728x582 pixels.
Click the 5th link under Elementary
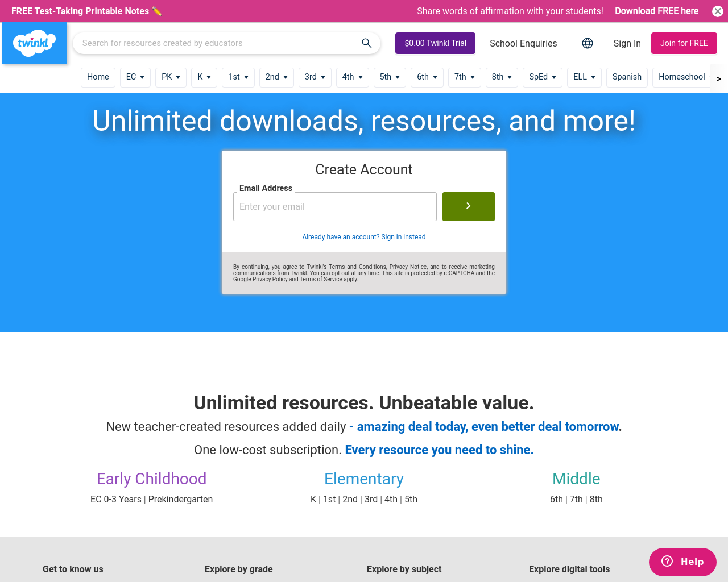[x=411, y=499]
